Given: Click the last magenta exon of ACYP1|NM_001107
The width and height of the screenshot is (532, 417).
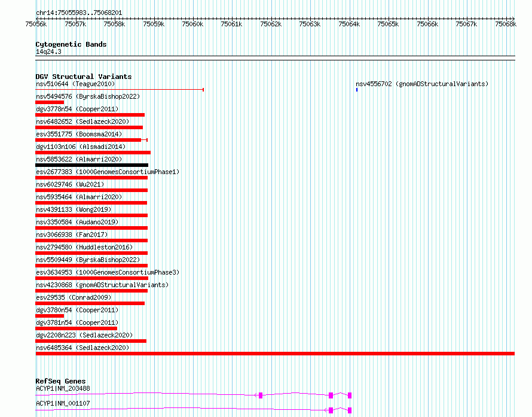Looking at the screenshot, I should (350, 410).
